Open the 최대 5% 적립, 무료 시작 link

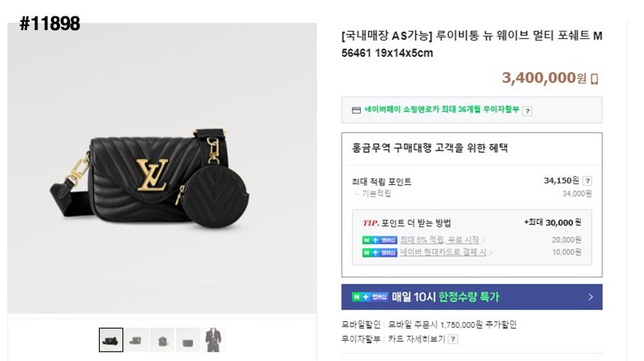(x=439, y=240)
